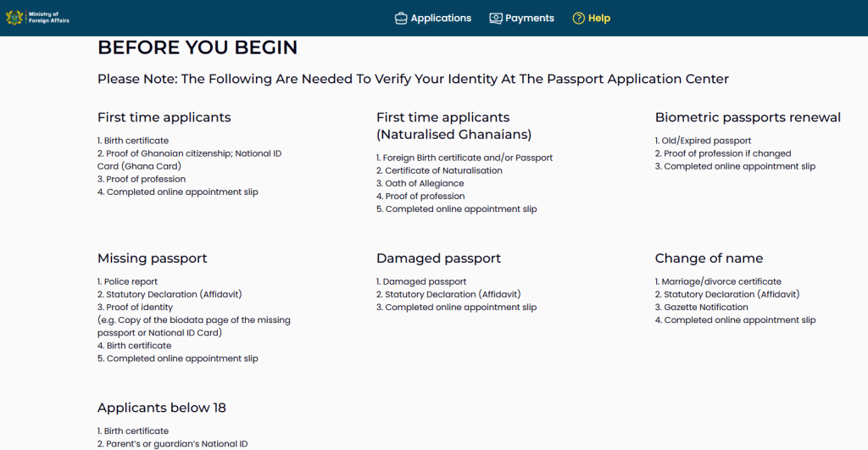
Task: Open the Applications menu item
Action: [441, 18]
